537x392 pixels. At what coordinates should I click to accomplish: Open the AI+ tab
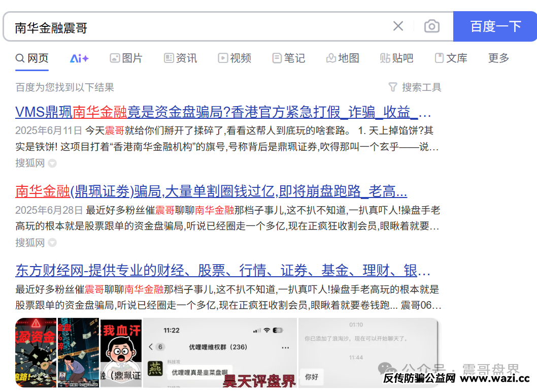pyautogui.click(x=79, y=58)
